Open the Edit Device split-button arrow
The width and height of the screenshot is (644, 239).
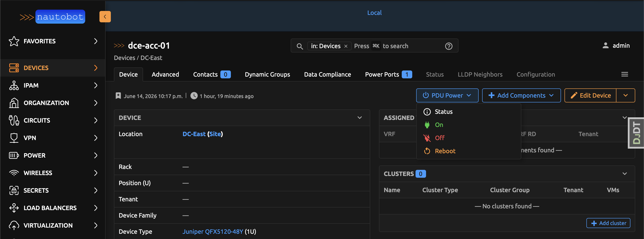626,95
